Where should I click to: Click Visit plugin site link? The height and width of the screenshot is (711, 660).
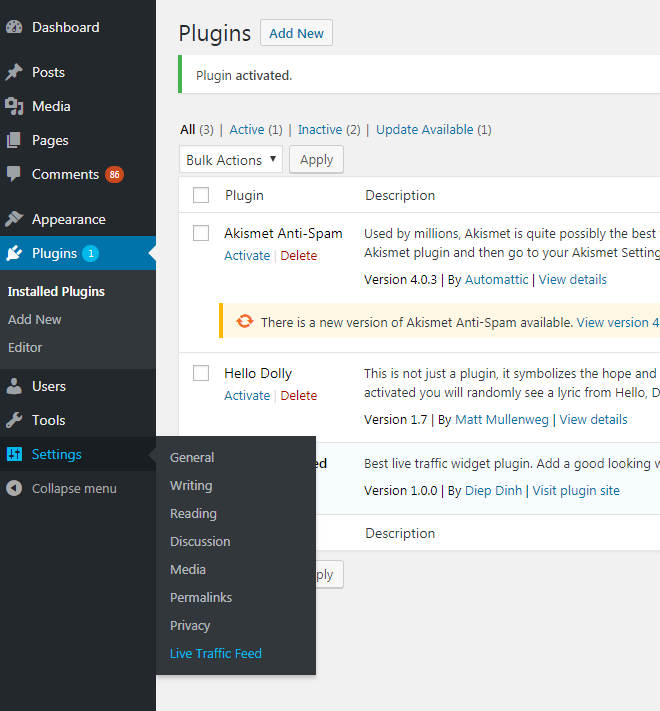pyautogui.click(x=576, y=491)
